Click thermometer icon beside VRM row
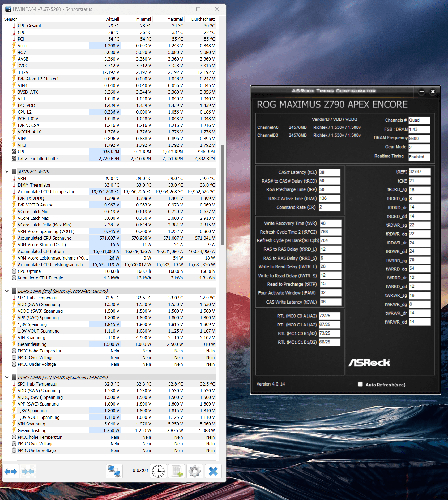448x500 pixels. point(14,178)
